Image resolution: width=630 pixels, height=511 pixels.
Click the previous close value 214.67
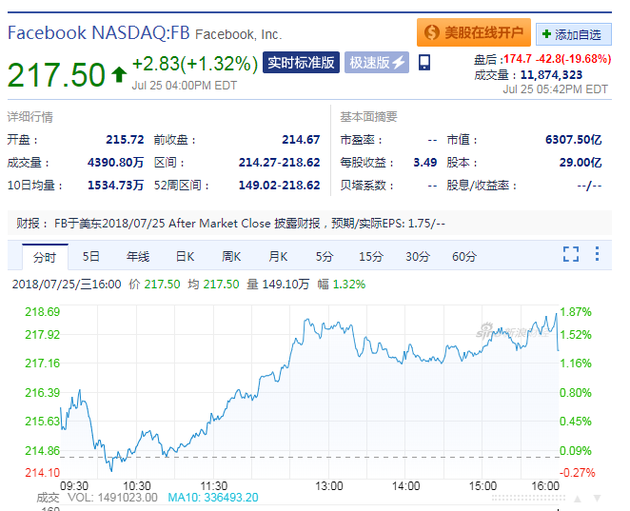tap(301, 139)
